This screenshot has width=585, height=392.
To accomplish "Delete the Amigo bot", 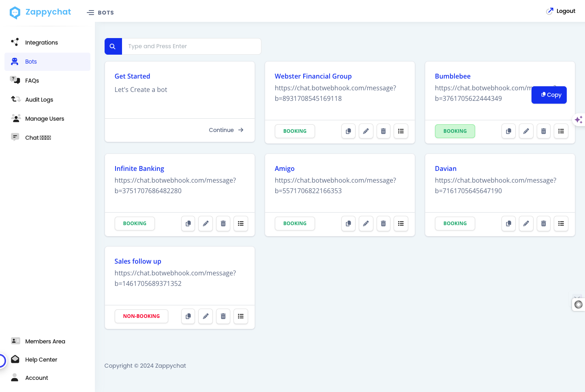I will (x=383, y=224).
